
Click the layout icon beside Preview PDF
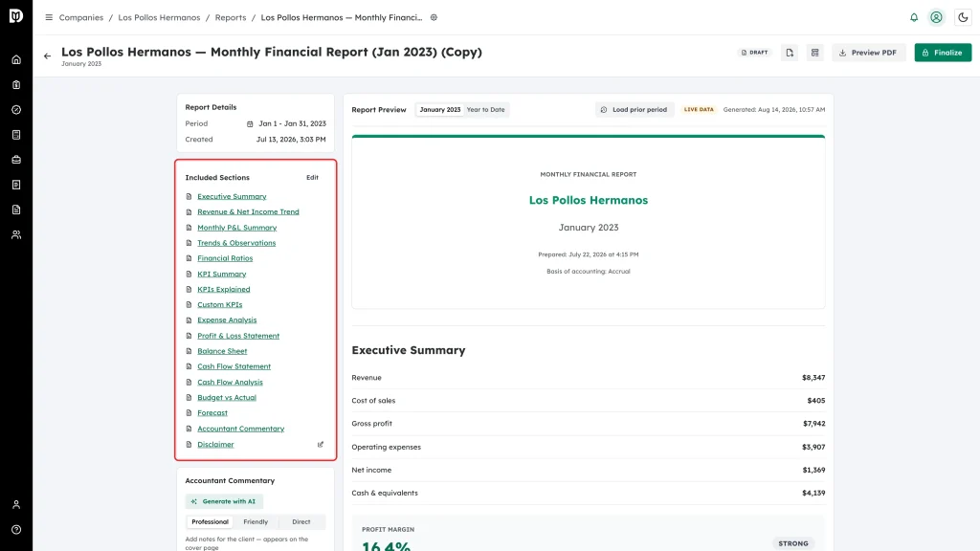coord(815,53)
